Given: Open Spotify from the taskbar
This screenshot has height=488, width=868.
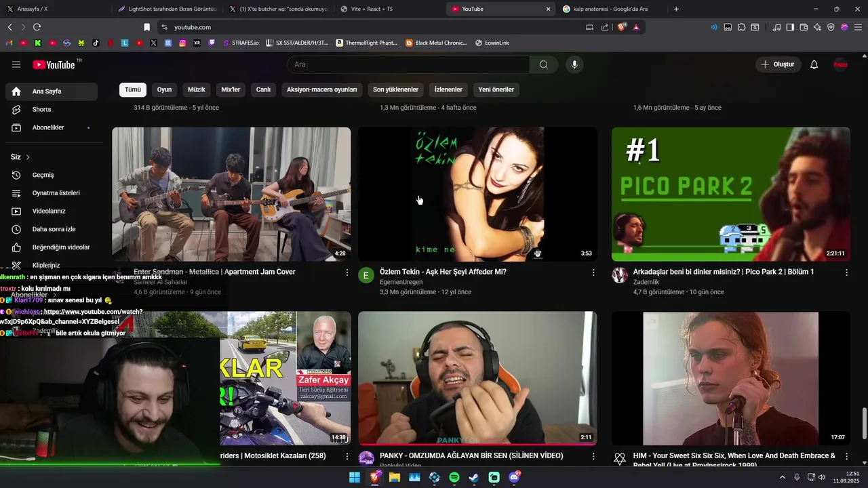Looking at the screenshot, I should pos(454,477).
